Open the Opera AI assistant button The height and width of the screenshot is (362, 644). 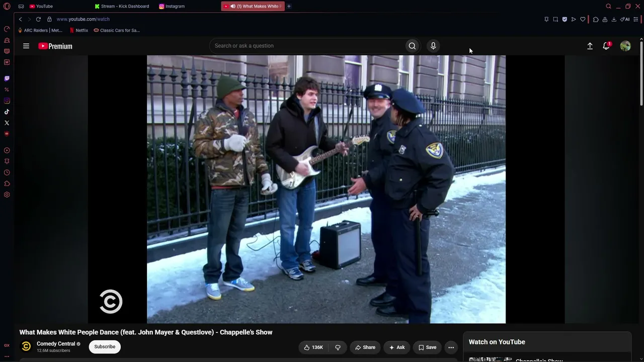(x=625, y=19)
